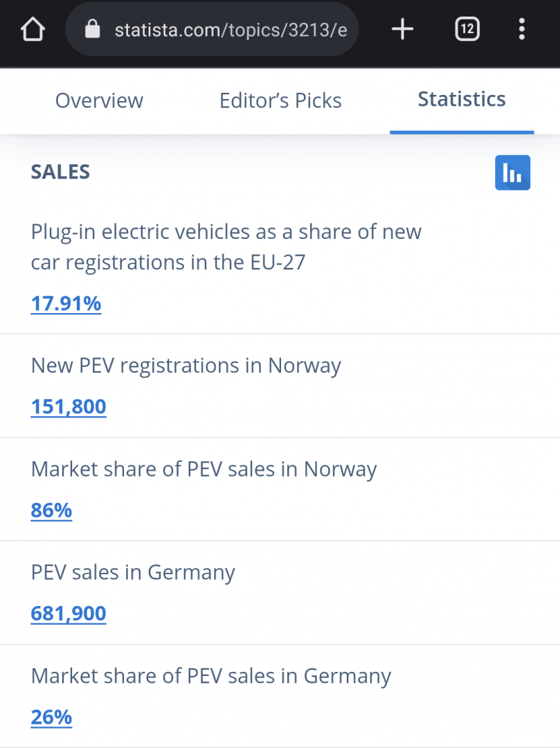Click the blue bar chart icon beside SALES
Image resolution: width=560 pixels, height=748 pixels.
point(512,172)
